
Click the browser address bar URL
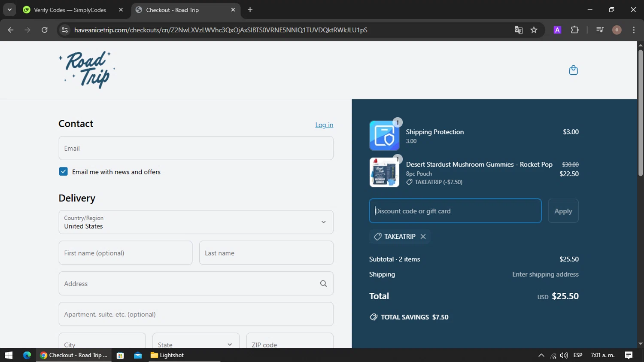click(x=221, y=30)
